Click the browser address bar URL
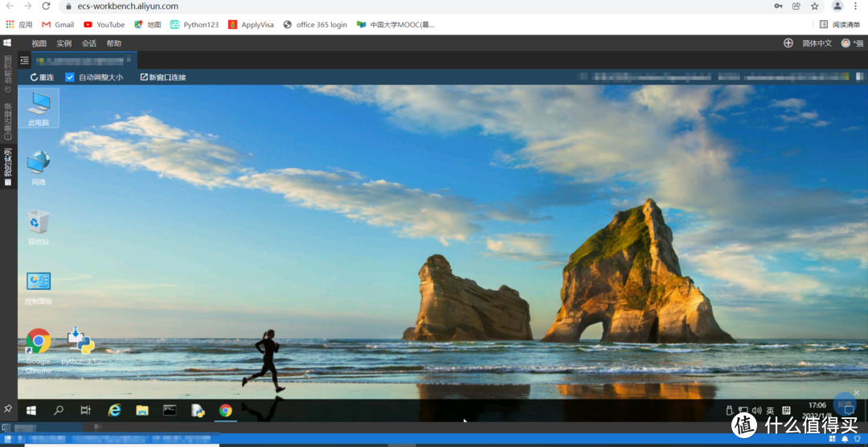868x447 pixels. [x=129, y=6]
